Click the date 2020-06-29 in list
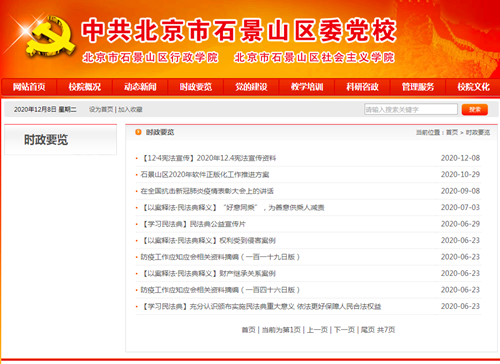 (x=460, y=224)
